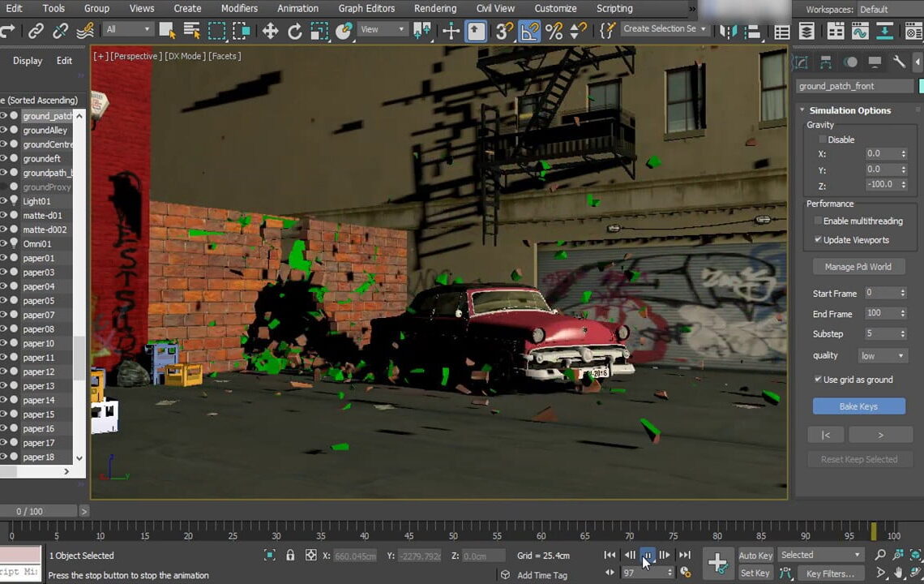Click the Bind to Space Warp icon

[83, 29]
